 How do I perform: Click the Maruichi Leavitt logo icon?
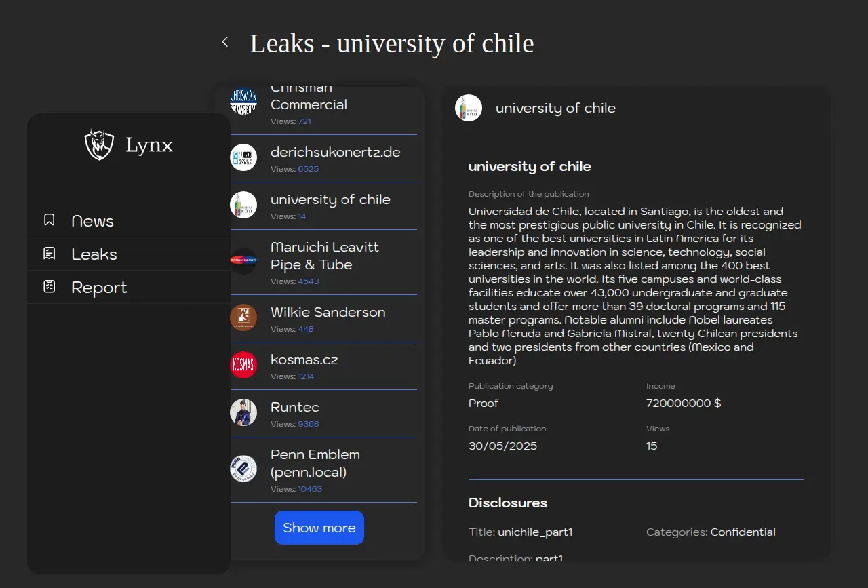pos(243,261)
